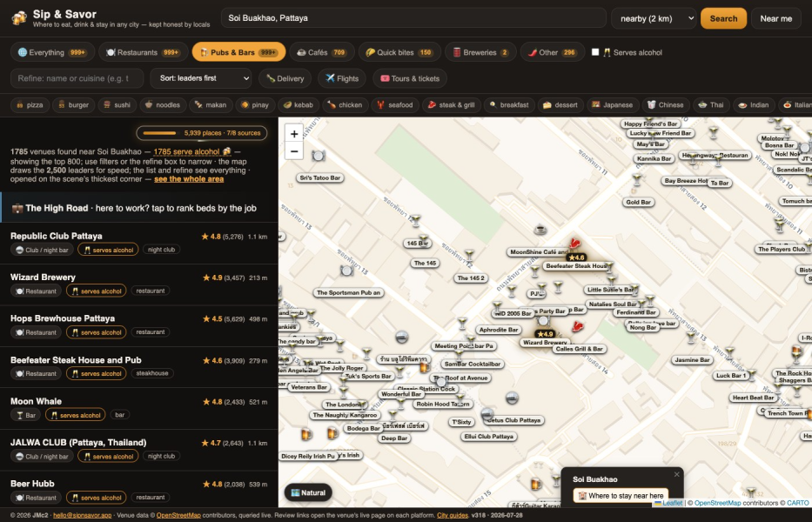Viewport: 812px width, 522px height.
Task: Expand The High Road work banner
Action: click(x=139, y=208)
